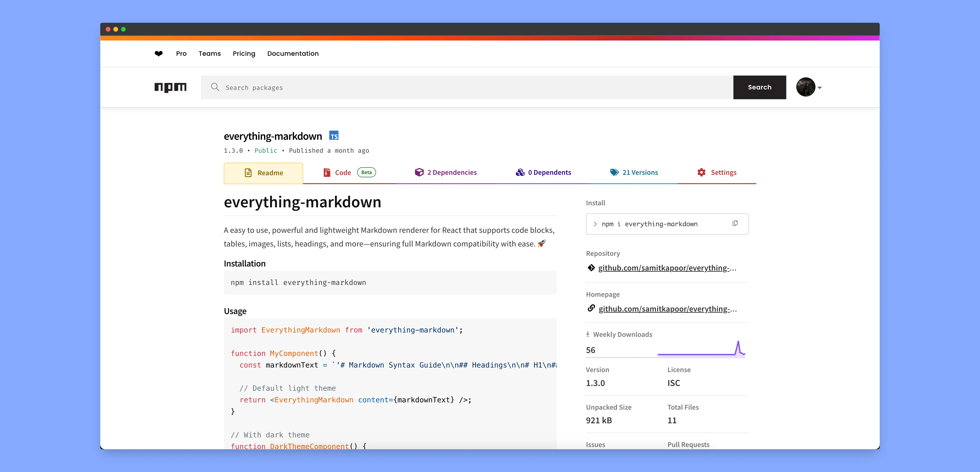This screenshot has height=472, width=980.
Task: Click the magnifying glass in the search bar
Action: click(x=215, y=87)
